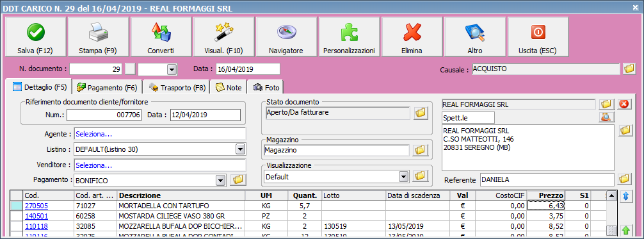Click expiry date cell in 110118 row
The height and width of the screenshot is (239, 644).
pos(417,226)
